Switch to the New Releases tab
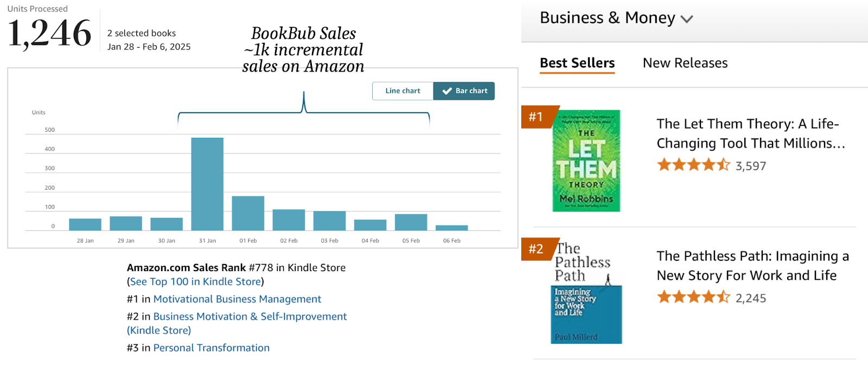 (685, 63)
